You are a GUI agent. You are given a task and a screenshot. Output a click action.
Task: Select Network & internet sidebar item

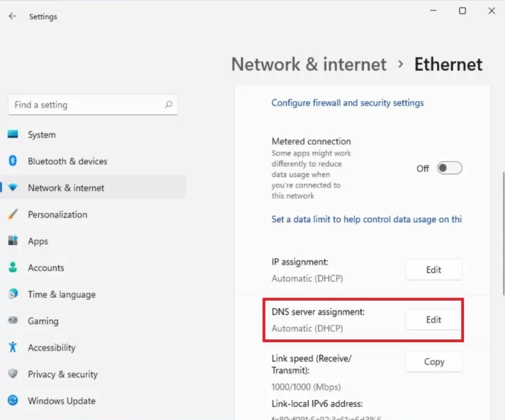[x=93, y=187]
